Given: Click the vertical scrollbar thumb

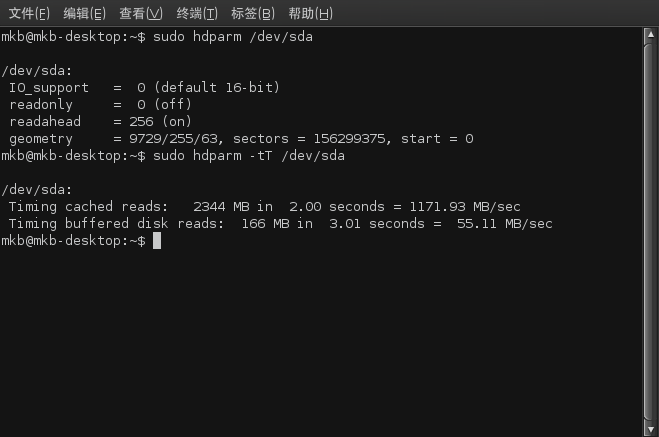Looking at the screenshot, I should (x=651, y=231).
